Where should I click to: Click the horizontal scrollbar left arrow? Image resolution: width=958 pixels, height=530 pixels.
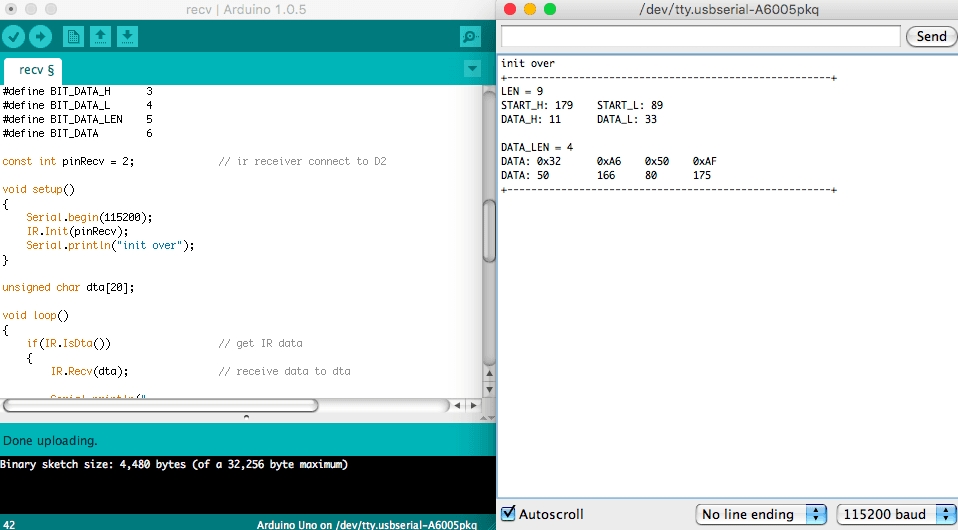click(x=457, y=406)
